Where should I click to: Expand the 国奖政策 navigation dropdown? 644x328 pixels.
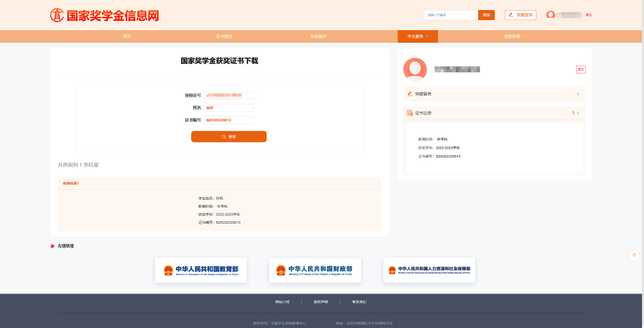pos(514,36)
